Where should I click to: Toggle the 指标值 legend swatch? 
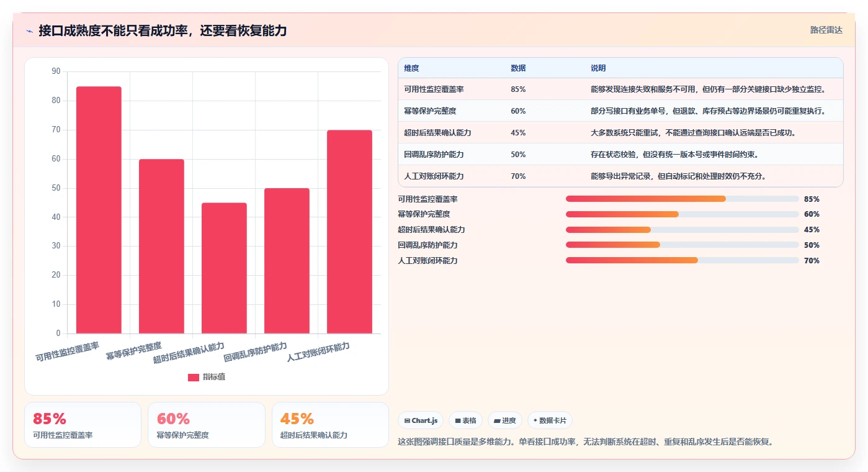click(x=194, y=377)
